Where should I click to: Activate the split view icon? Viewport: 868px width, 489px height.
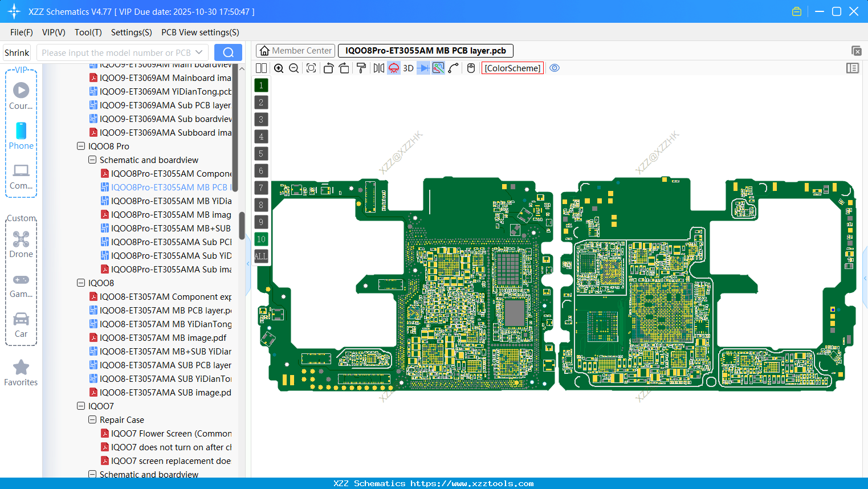[x=261, y=68]
